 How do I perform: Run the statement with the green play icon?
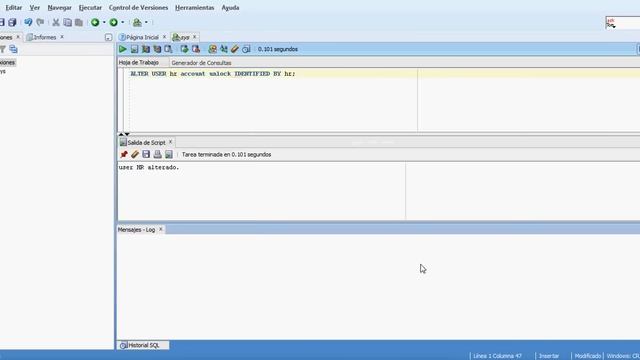[x=122, y=49]
